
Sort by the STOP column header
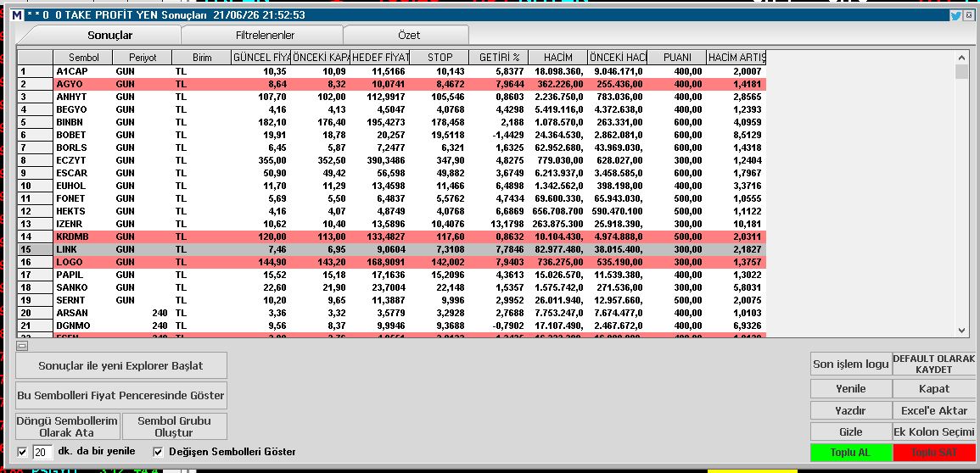pos(440,58)
